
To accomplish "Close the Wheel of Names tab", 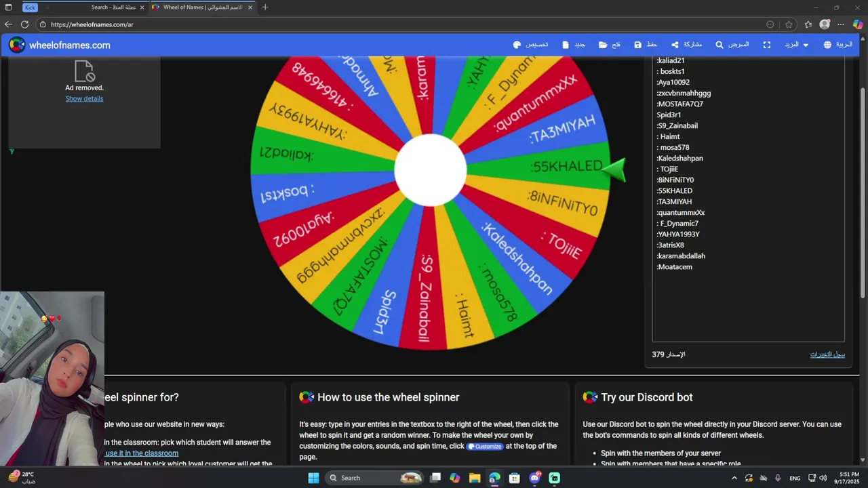I will click(x=250, y=7).
